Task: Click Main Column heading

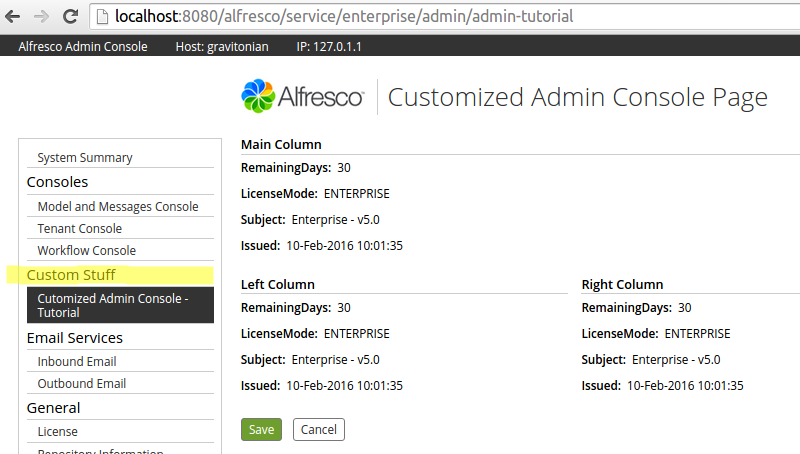Action: [x=281, y=144]
